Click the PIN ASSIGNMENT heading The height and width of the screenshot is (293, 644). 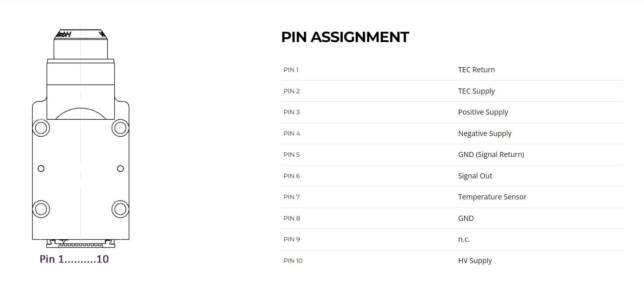coord(345,37)
